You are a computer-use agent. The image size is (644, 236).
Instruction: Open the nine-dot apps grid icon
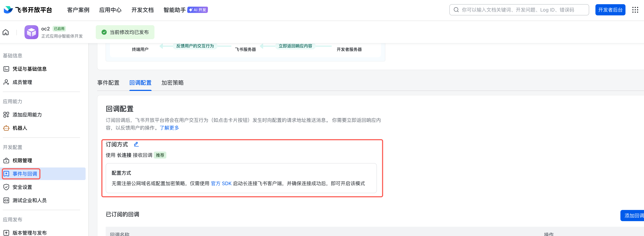[x=635, y=10]
